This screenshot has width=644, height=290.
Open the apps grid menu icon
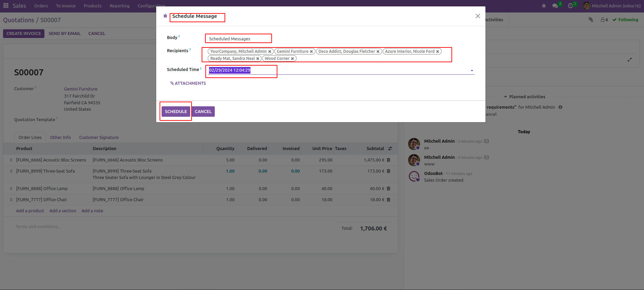click(6, 6)
